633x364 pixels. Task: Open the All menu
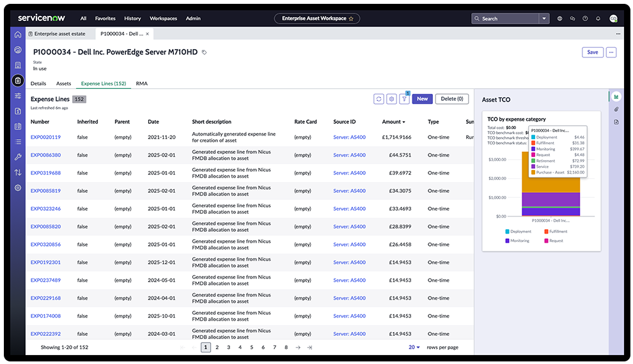pos(83,19)
